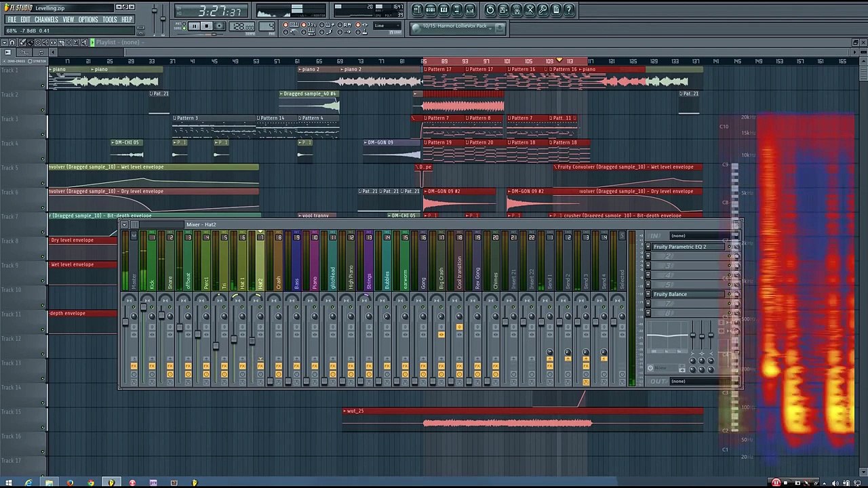Click the question mark help icon
Image resolution: width=868 pixels, height=488 pixels.
coord(569,10)
